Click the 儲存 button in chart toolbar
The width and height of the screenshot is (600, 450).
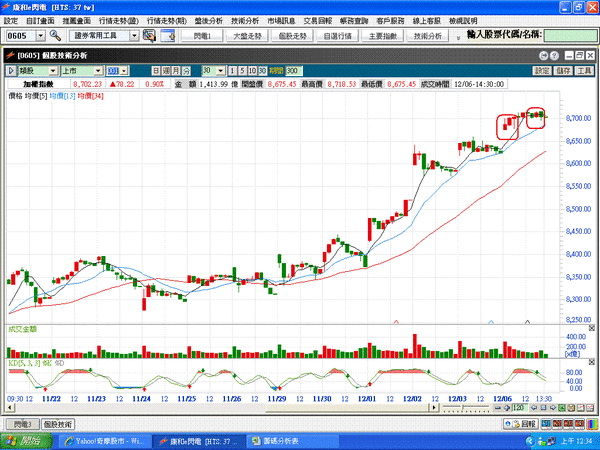(563, 71)
